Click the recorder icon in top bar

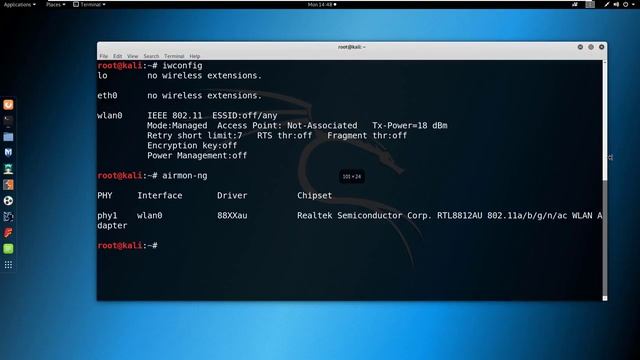coord(575,4)
